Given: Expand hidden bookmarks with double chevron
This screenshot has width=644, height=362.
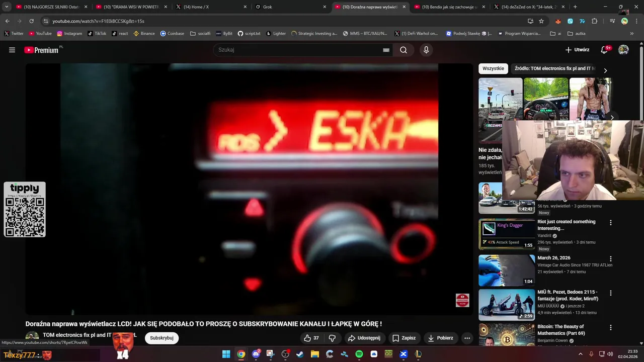Looking at the screenshot, I should pyautogui.click(x=632, y=34).
